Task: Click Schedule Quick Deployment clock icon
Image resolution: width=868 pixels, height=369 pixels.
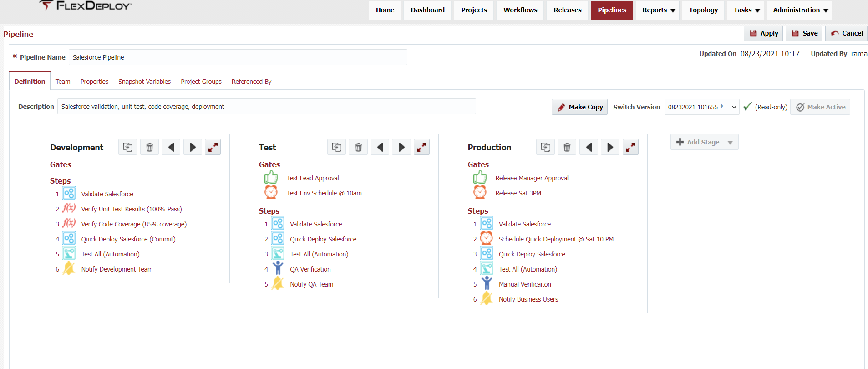Action: pos(487,238)
